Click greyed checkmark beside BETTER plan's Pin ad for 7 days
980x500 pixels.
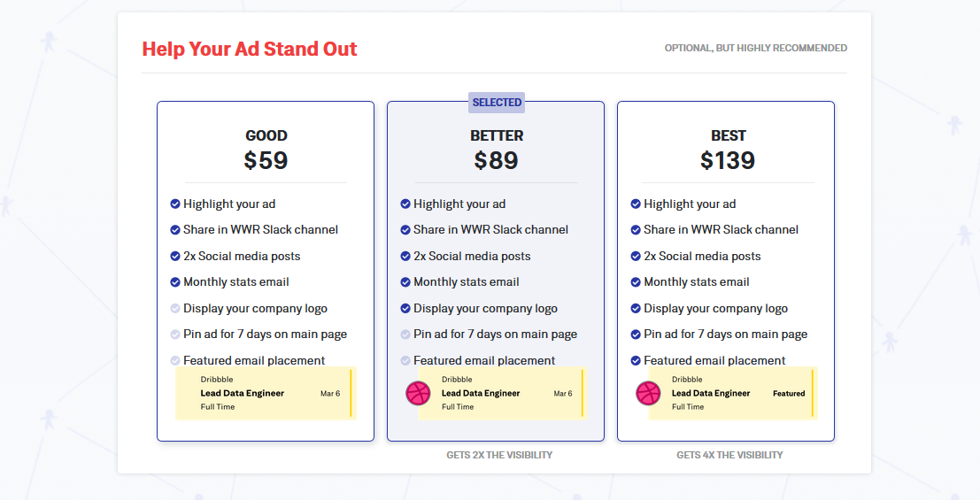click(x=405, y=335)
